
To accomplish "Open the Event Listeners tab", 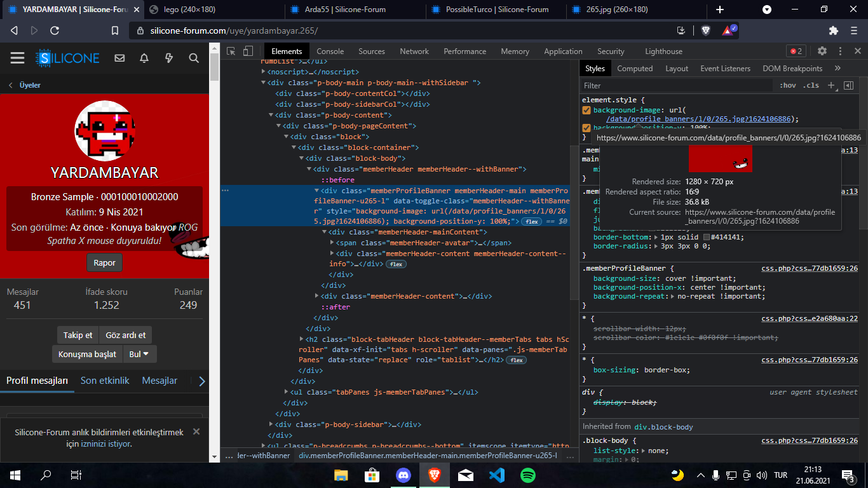I will point(725,69).
